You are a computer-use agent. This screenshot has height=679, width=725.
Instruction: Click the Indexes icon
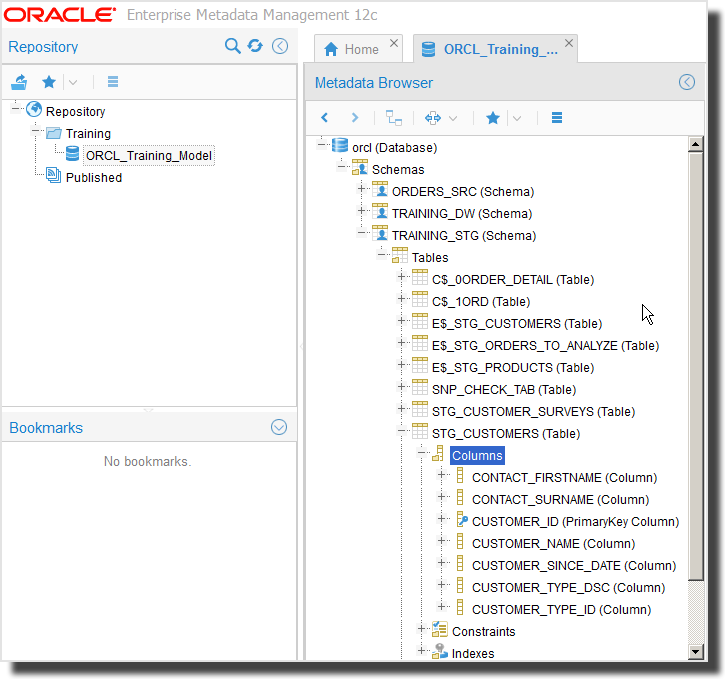[440, 651]
